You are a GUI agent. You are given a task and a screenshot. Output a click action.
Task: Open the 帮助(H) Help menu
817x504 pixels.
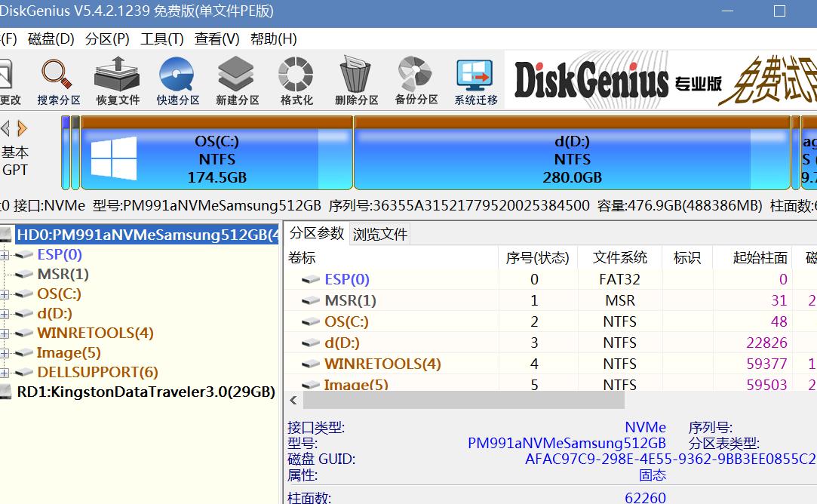[274, 39]
